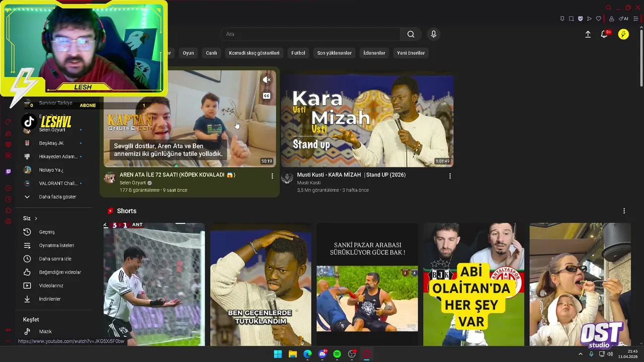Open the upload video icon

tap(588, 34)
